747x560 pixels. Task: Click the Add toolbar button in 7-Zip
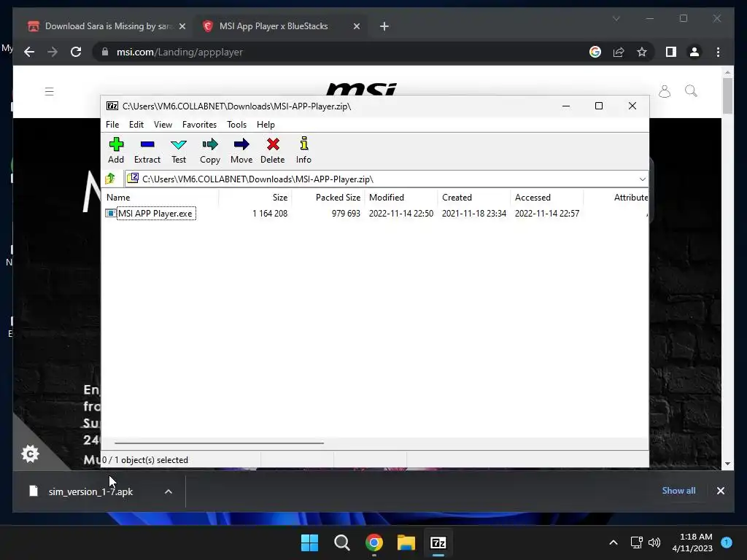click(116, 150)
